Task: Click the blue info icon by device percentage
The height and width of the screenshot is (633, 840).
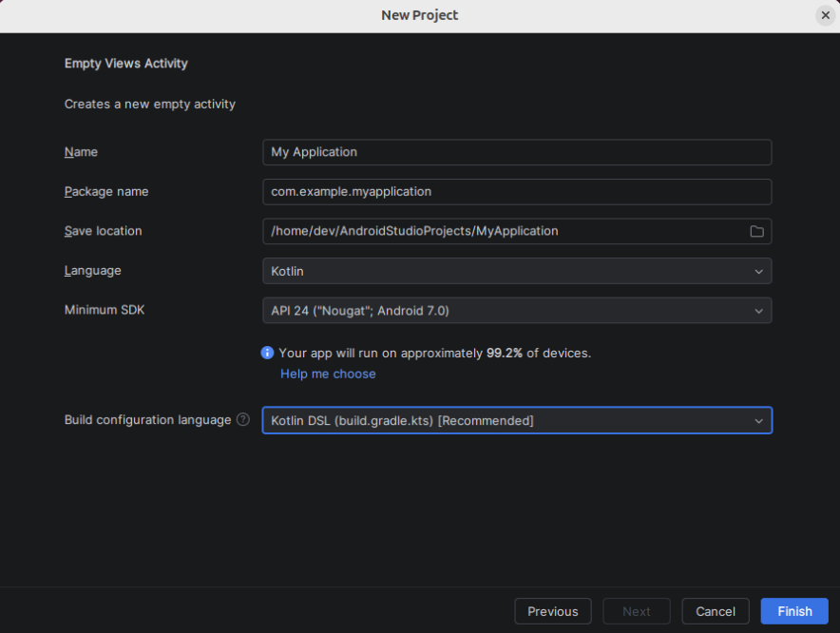Action: (x=267, y=353)
